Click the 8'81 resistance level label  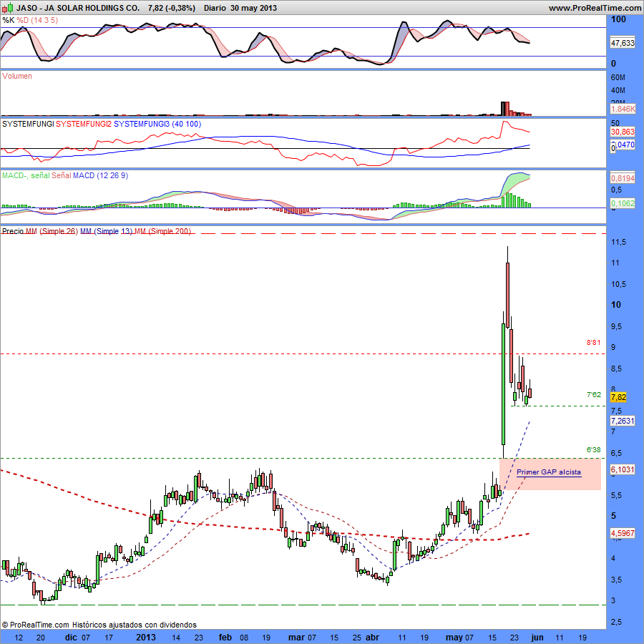click(593, 343)
